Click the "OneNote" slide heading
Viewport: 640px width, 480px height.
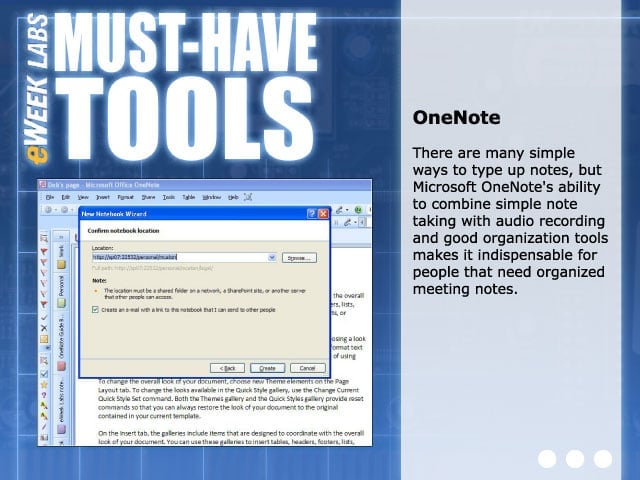pos(456,118)
